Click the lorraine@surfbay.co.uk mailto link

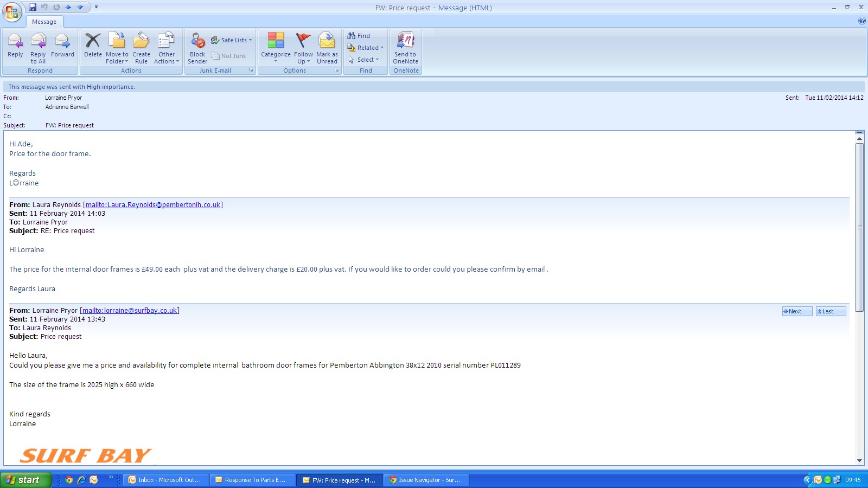pyautogui.click(x=130, y=311)
